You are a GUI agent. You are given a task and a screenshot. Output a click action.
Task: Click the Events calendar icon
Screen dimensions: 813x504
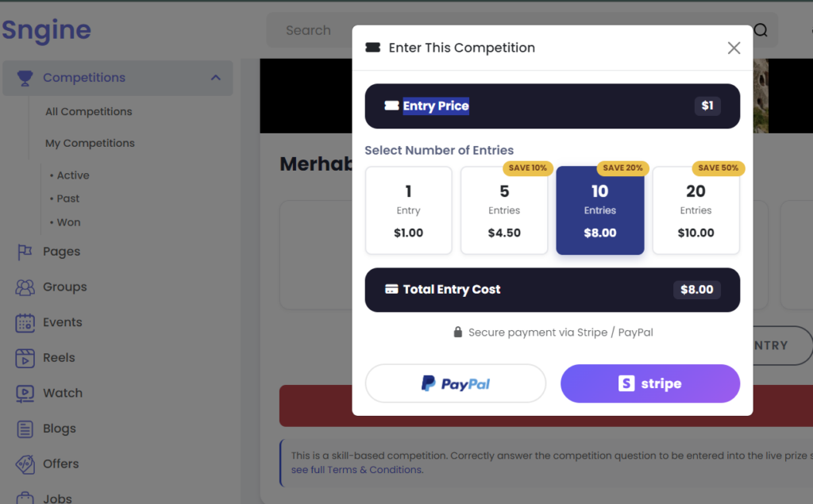tap(25, 323)
